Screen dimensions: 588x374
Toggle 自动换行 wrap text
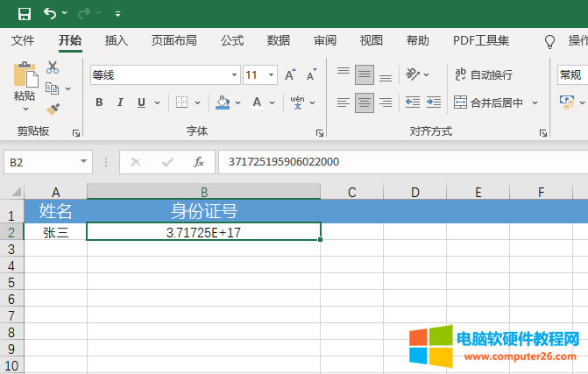click(x=484, y=74)
